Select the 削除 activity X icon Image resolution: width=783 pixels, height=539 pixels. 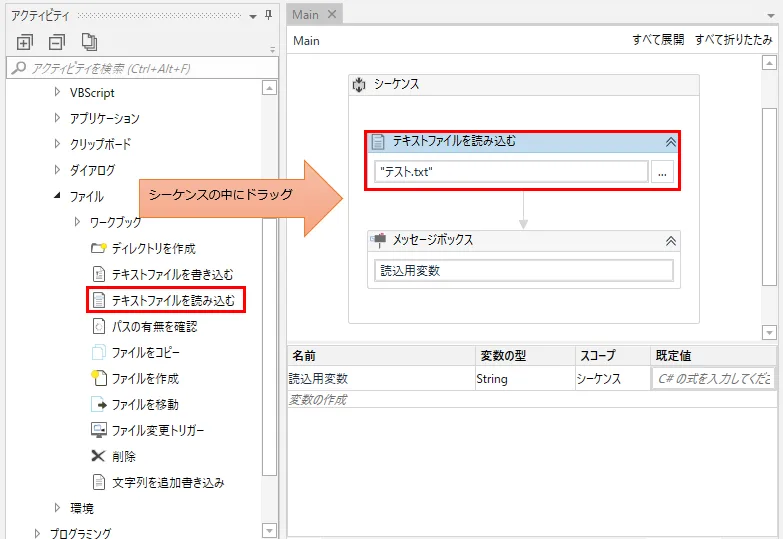pos(98,456)
